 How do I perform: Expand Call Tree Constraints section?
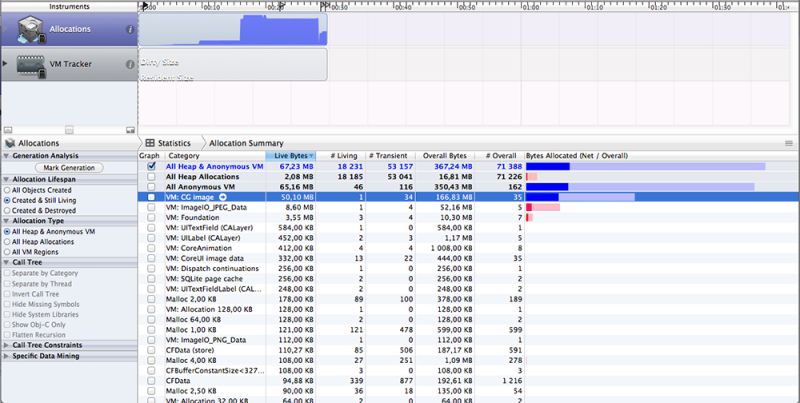coord(6,345)
